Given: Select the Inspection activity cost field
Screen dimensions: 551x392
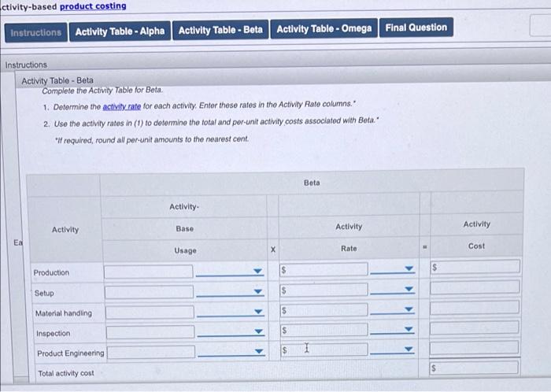Looking at the screenshot, I should (474, 327).
